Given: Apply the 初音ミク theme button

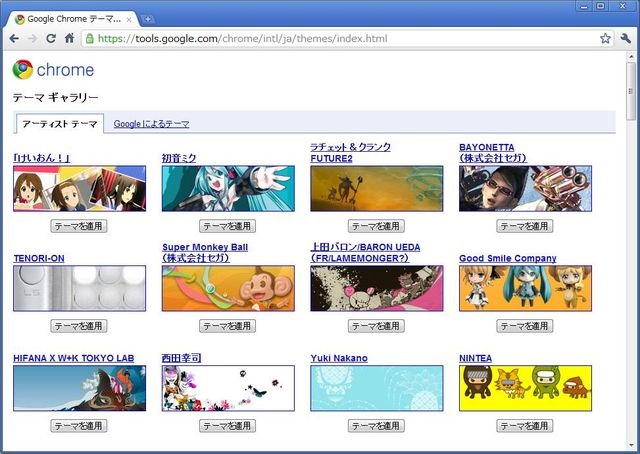Looking at the screenshot, I should [227, 226].
